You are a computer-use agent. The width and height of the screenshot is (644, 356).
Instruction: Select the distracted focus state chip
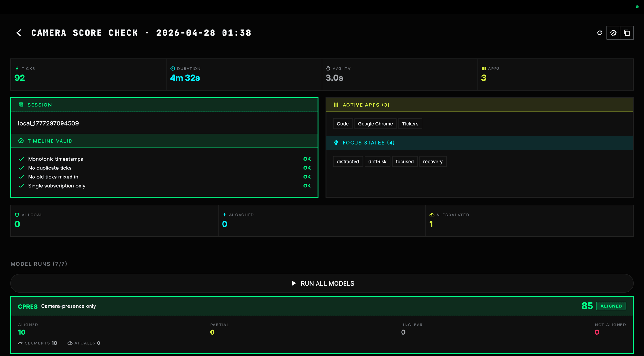pos(348,162)
